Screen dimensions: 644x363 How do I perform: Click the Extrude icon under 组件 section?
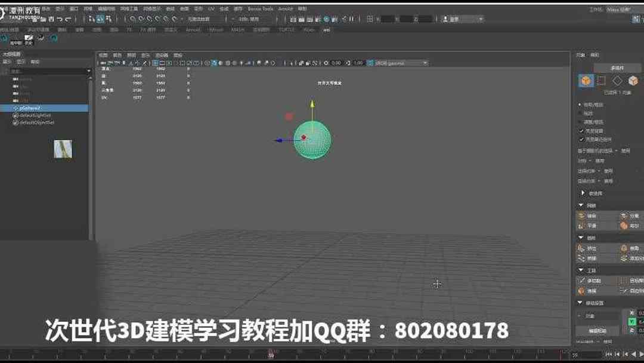580,248
